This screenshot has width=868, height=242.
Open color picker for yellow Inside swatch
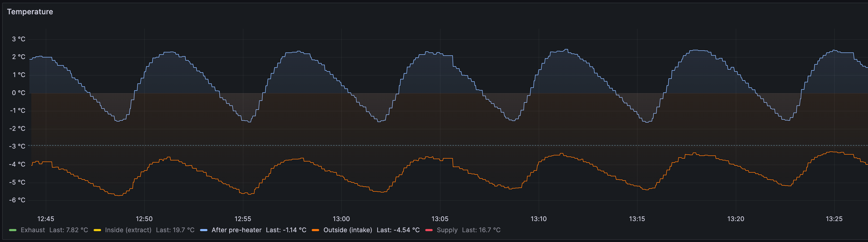tap(97, 230)
